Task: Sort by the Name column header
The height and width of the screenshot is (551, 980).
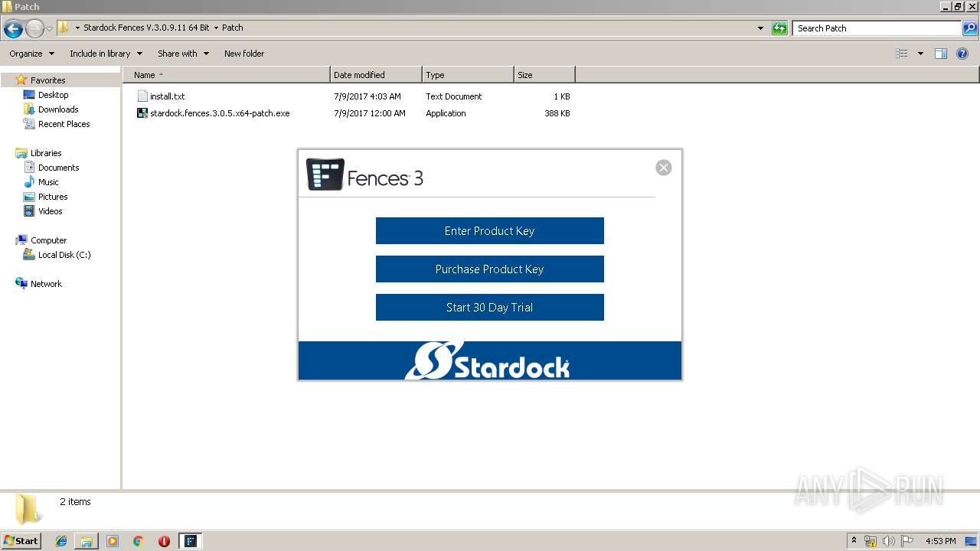Action: point(227,75)
